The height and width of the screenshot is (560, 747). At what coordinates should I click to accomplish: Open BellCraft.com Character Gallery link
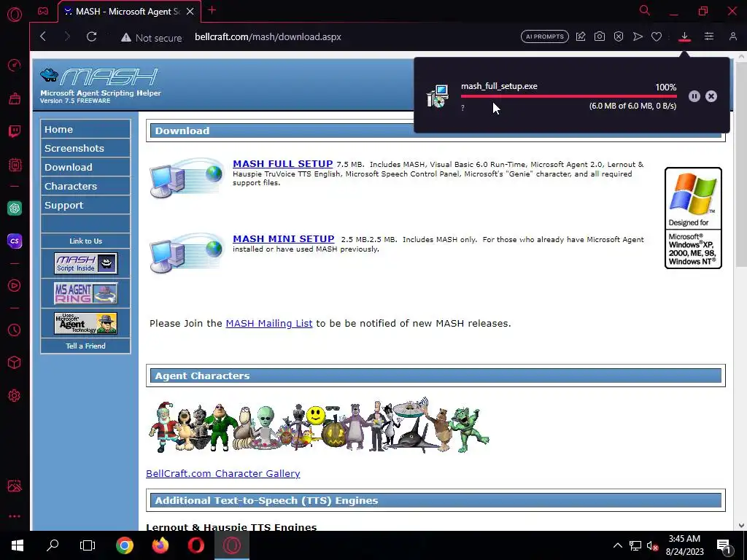[223, 473]
